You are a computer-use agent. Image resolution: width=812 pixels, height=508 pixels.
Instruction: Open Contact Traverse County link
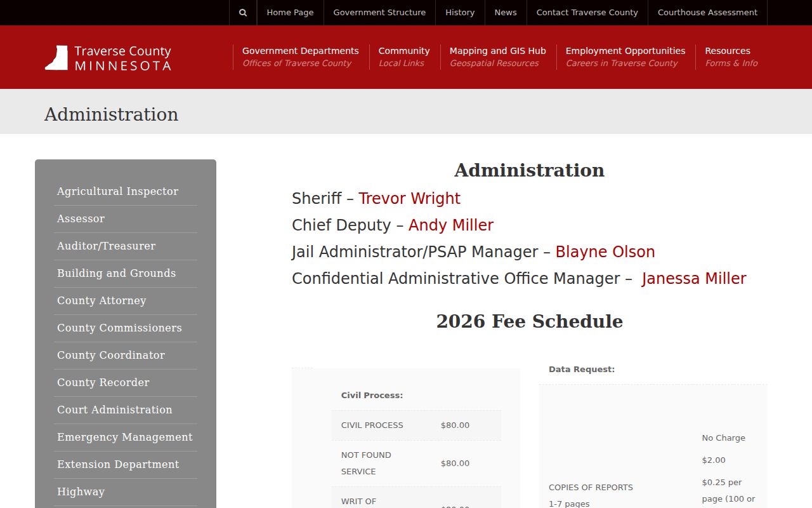(587, 13)
